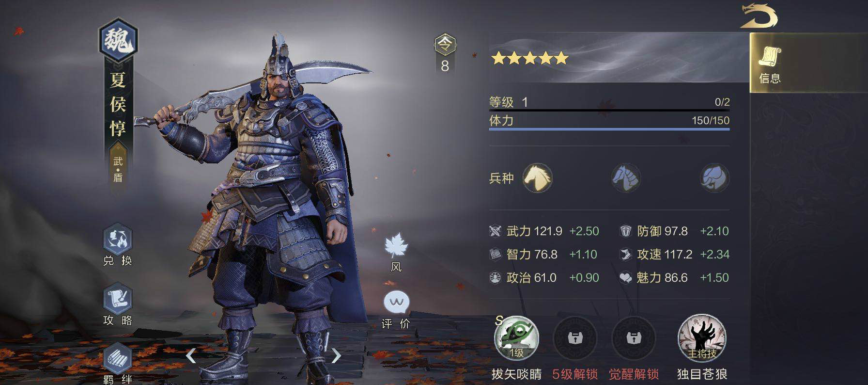Open the 兑换 exchange icon
The image size is (868, 385).
118,239
